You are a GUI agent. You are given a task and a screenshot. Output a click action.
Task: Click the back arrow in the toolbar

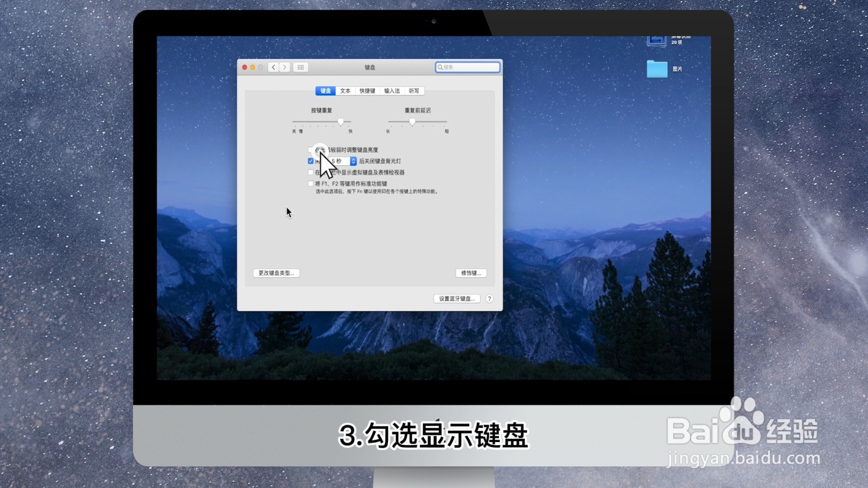[273, 67]
